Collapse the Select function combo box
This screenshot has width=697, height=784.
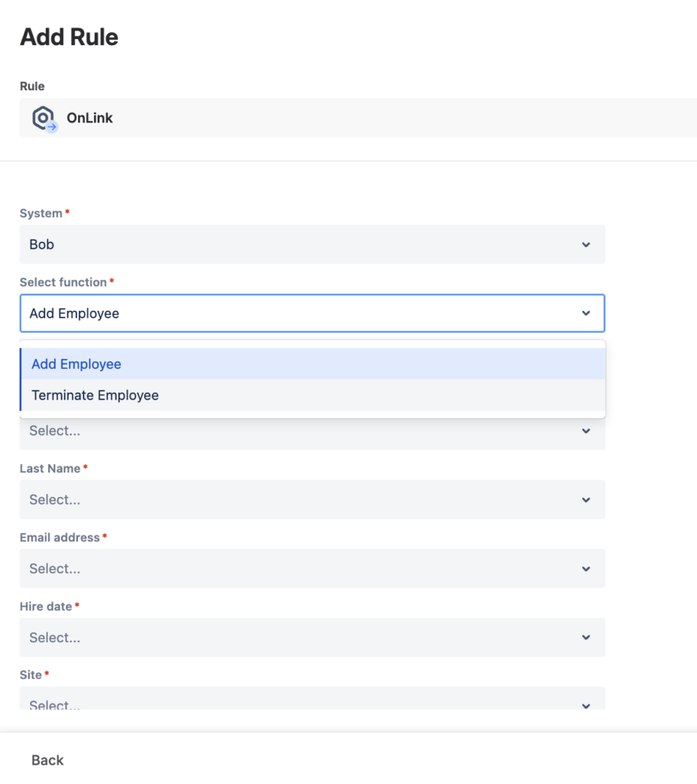[x=306, y=313]
